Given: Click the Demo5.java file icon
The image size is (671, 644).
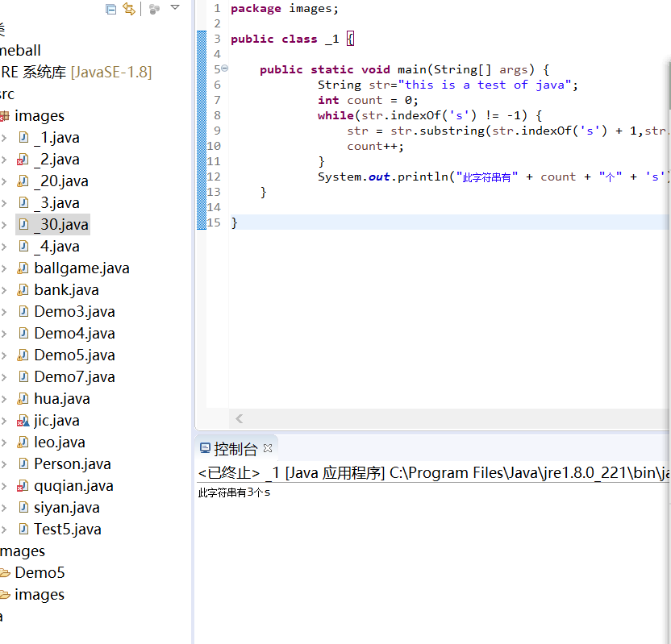Looking at the screenshot, I should coord(23,355).
